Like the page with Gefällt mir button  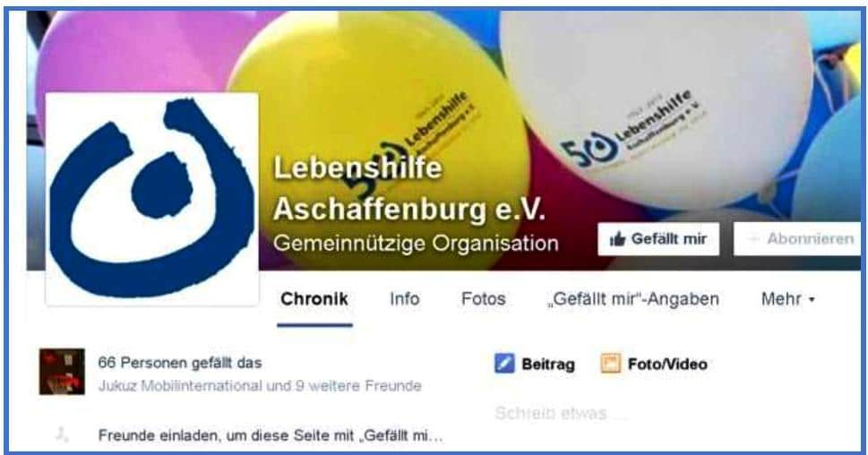click(x=658, y=239)
